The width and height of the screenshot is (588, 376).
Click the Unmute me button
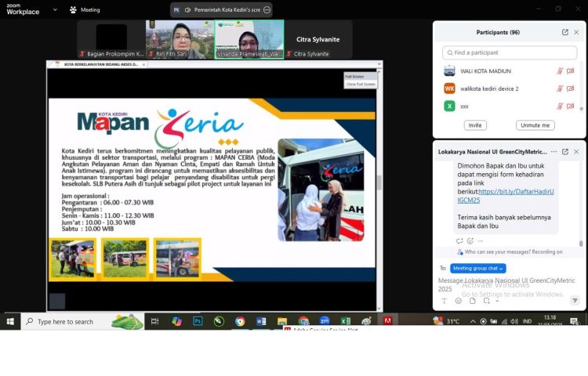(x=536, y=125)
